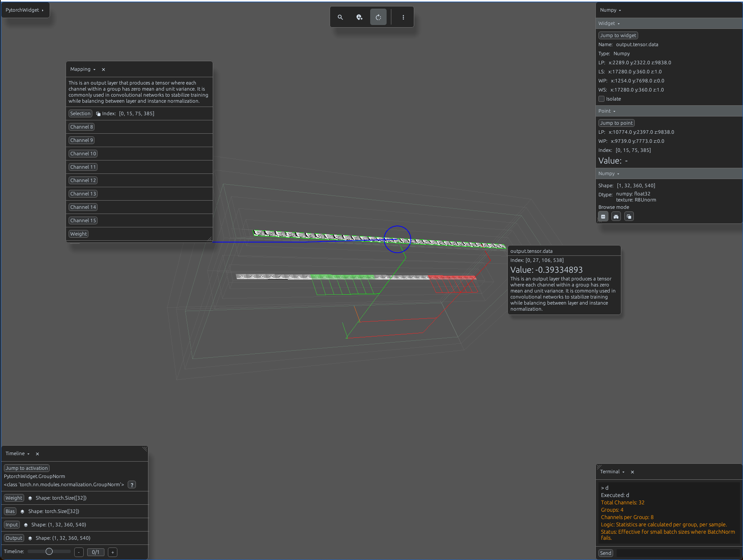Click the timeline 0/1 value field

[96, 552]
